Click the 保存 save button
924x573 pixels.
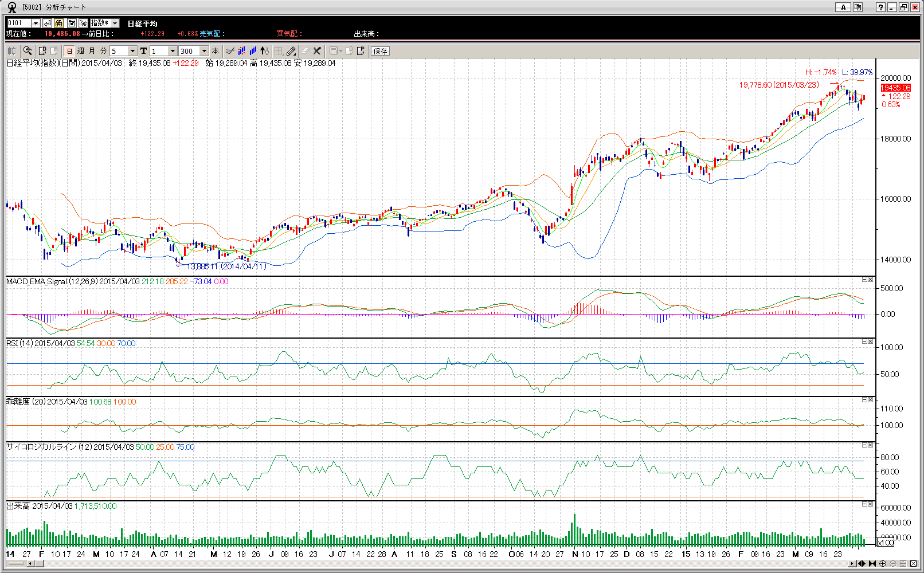[x=380, y=51]
